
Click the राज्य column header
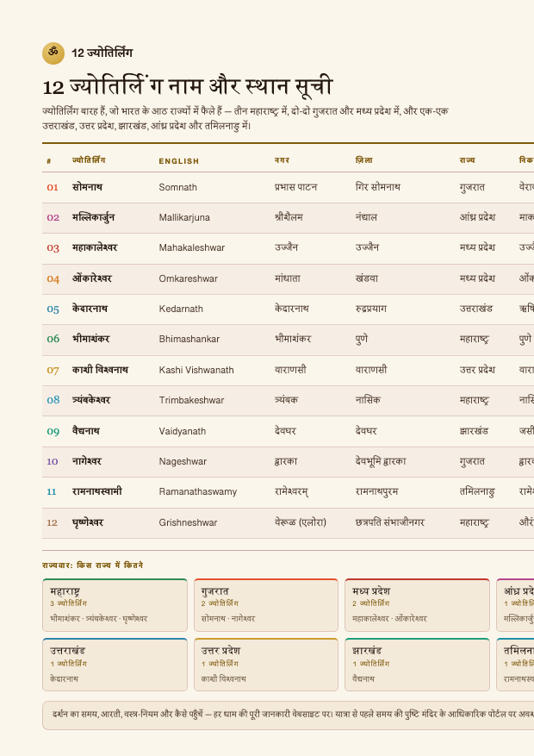[x=467, y=160]
